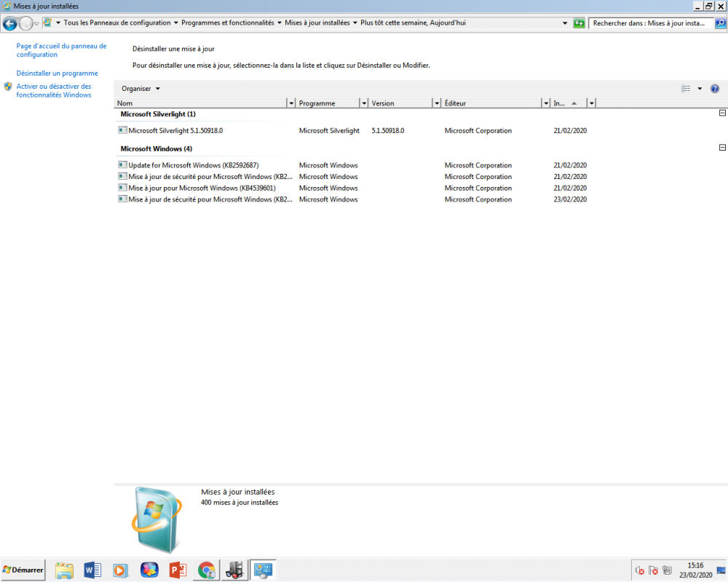Image resolution: width=728 pixels, height=582 pixels.
Task: Select 'Mise à jour pour Microsoft Windows (KB4539601)'
Action: tap(202, 188)
